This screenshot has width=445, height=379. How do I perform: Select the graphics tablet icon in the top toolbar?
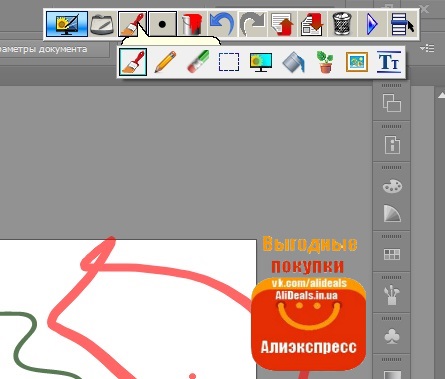[102, 24]
